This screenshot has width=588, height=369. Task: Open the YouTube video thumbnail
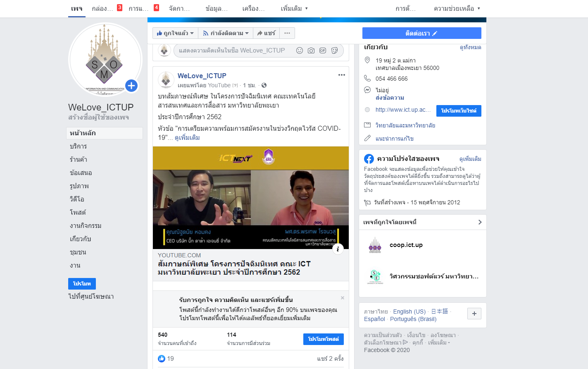pyautogui.click(x=251, y=198)
